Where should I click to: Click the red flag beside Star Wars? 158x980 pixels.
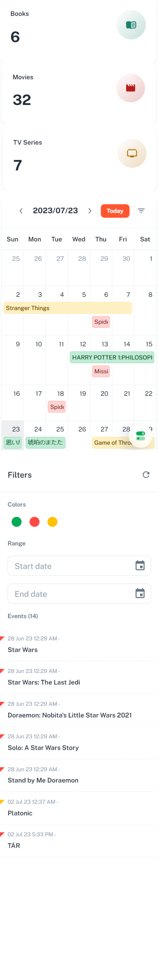[2, 638]
